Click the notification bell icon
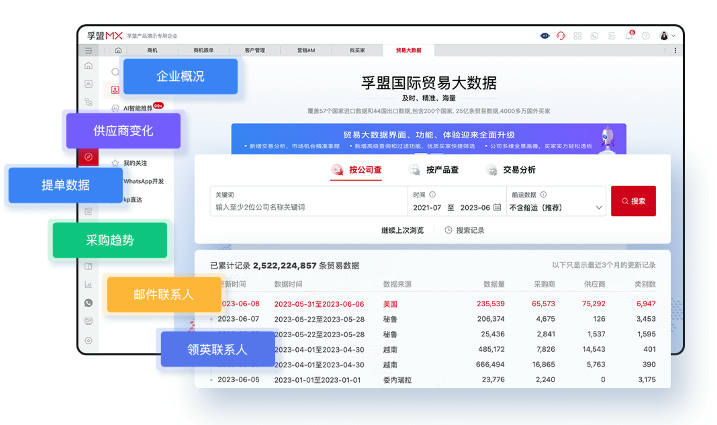Image resolution: width=717 pixels, height=425 pixels. click(629, 35)
